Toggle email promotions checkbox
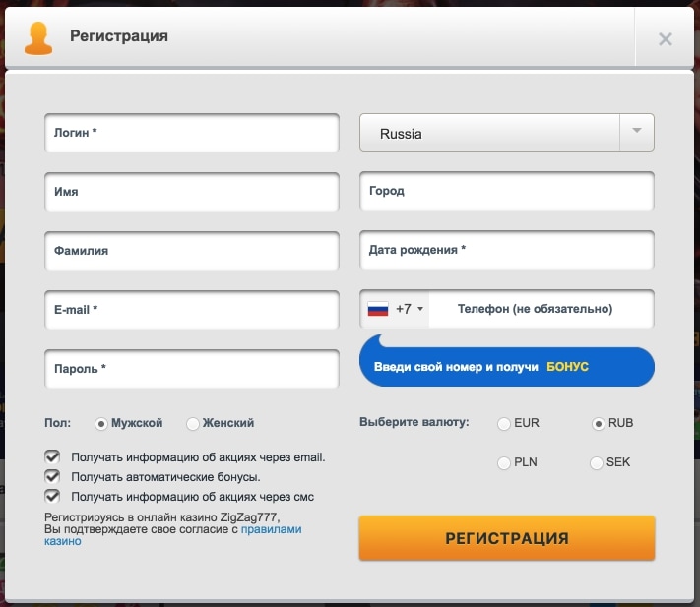 click(52, 457)
